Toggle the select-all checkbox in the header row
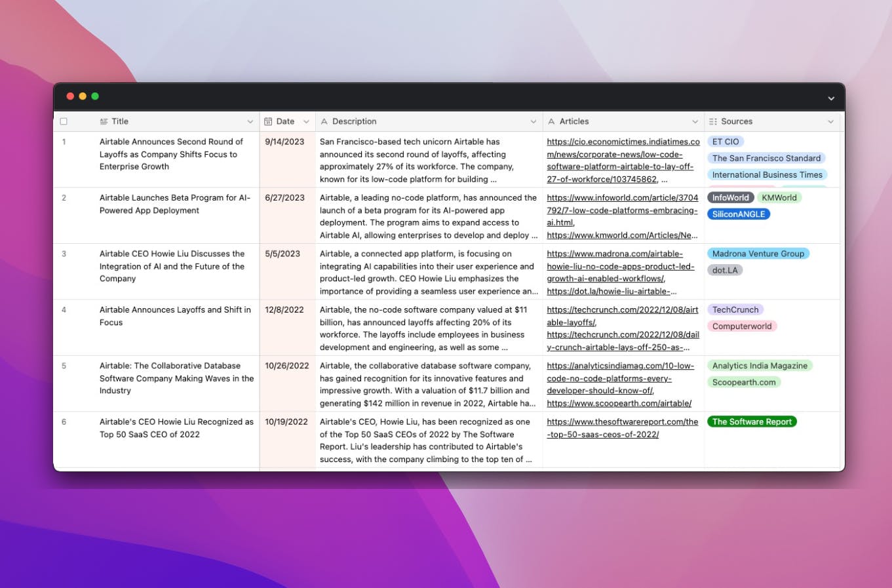Viewport: 892px width, 588px height. click(64, 121)
